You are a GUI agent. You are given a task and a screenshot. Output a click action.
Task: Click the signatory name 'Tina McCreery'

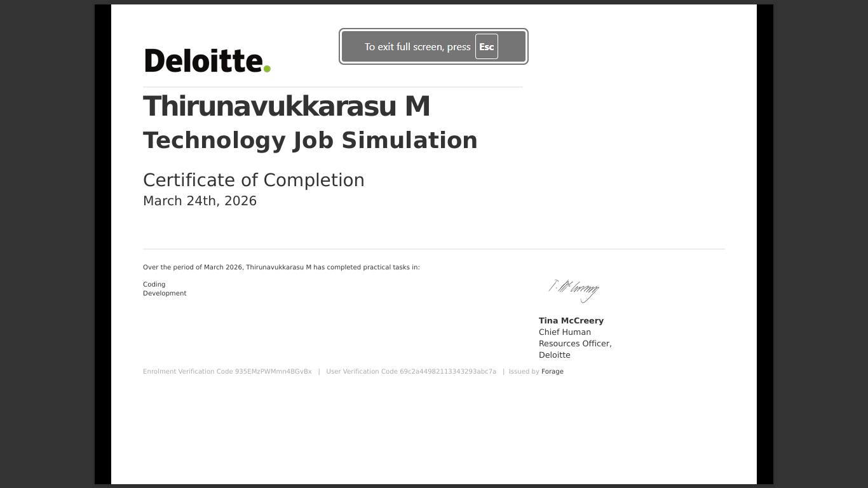[571, 321]
